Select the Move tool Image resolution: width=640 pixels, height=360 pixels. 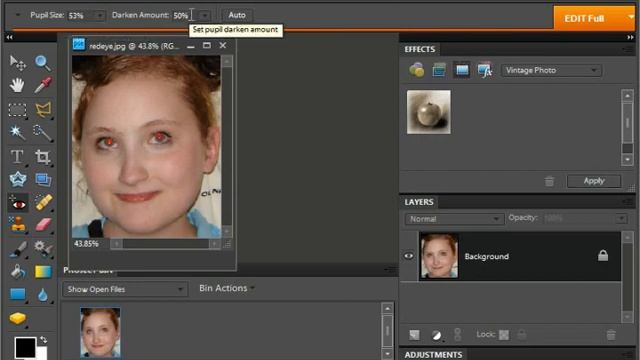coord(17,62)
